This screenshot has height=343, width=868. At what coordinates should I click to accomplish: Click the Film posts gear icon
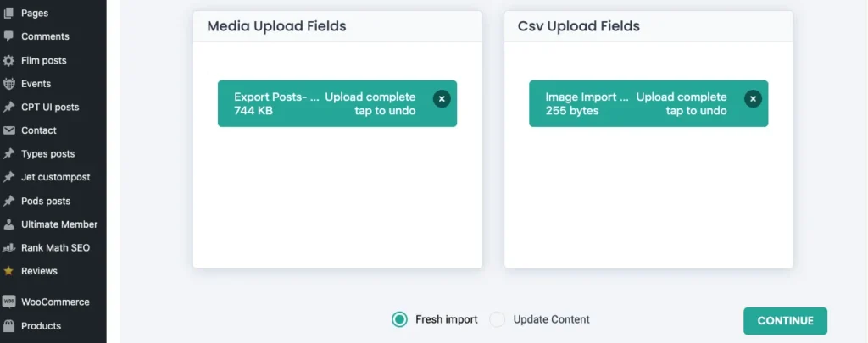8,61
